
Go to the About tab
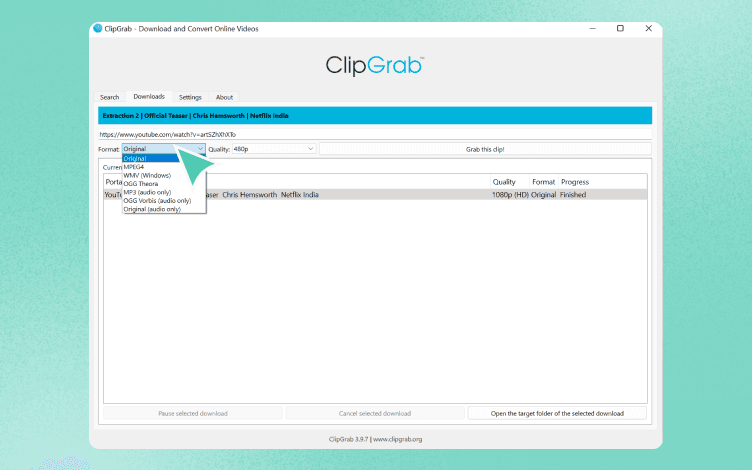coord(224,97)
